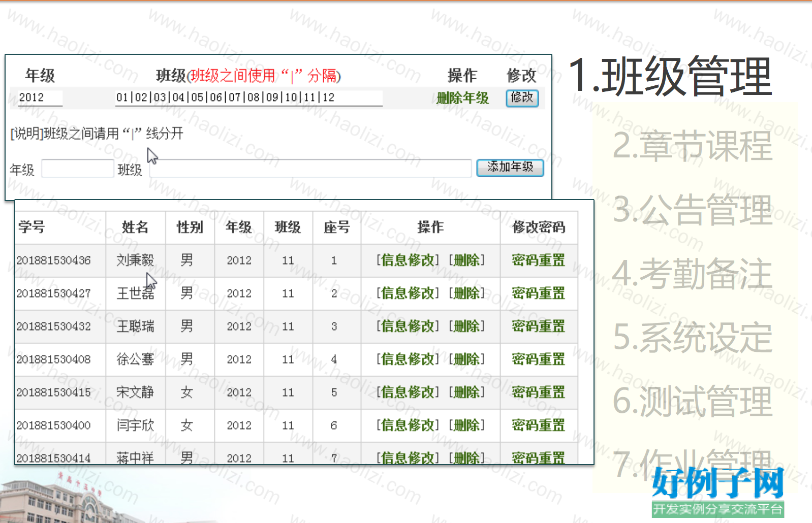This screenshot has height=523, width=812.
Task: Click 密码重置 for 蒋中祥
Action: tap(539, 457)
